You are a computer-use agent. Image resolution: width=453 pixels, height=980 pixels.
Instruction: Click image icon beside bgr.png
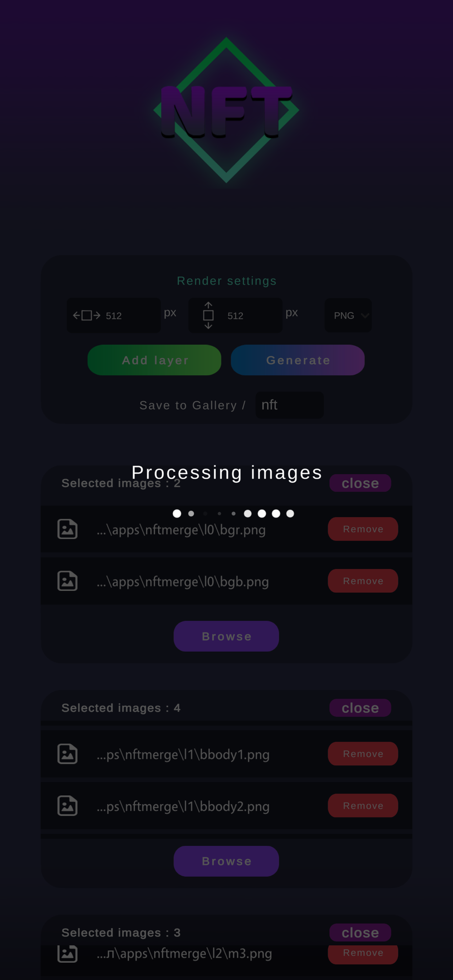(x=68, y=529)
